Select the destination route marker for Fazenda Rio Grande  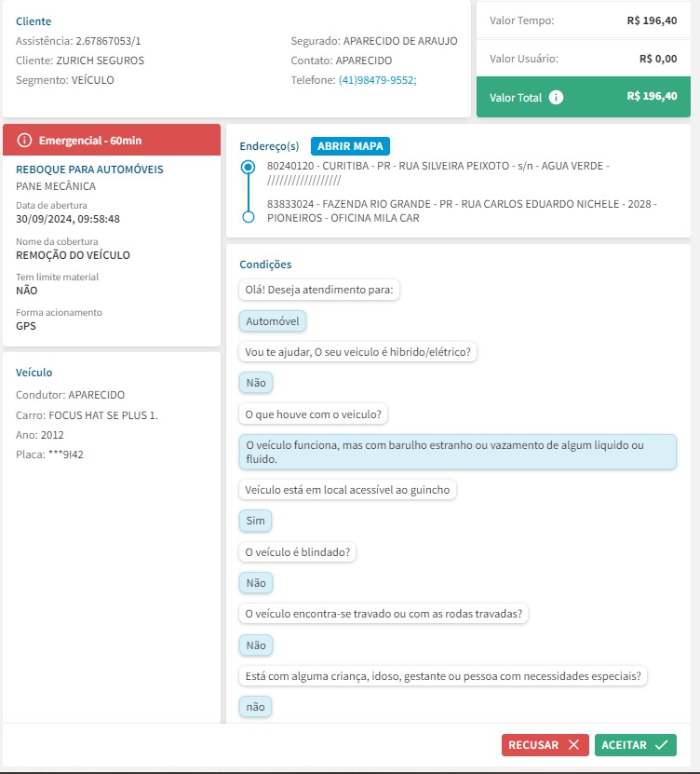pyautogui.click(x=248, y=217)
